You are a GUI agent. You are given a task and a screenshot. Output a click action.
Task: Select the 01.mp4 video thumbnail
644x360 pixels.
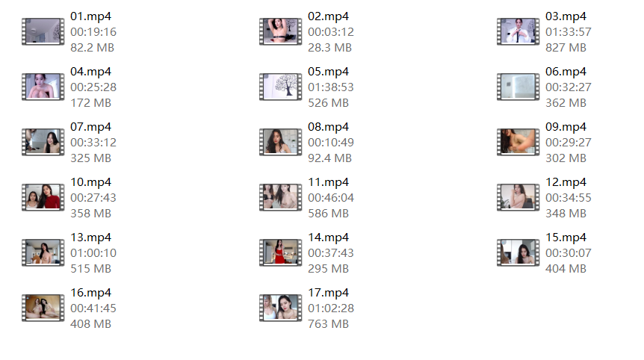click(43, 31)
